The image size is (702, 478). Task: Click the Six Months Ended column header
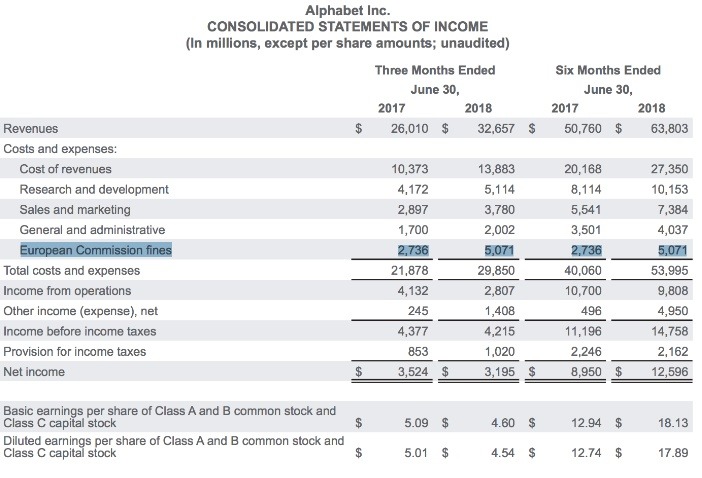tap(608, 70)
